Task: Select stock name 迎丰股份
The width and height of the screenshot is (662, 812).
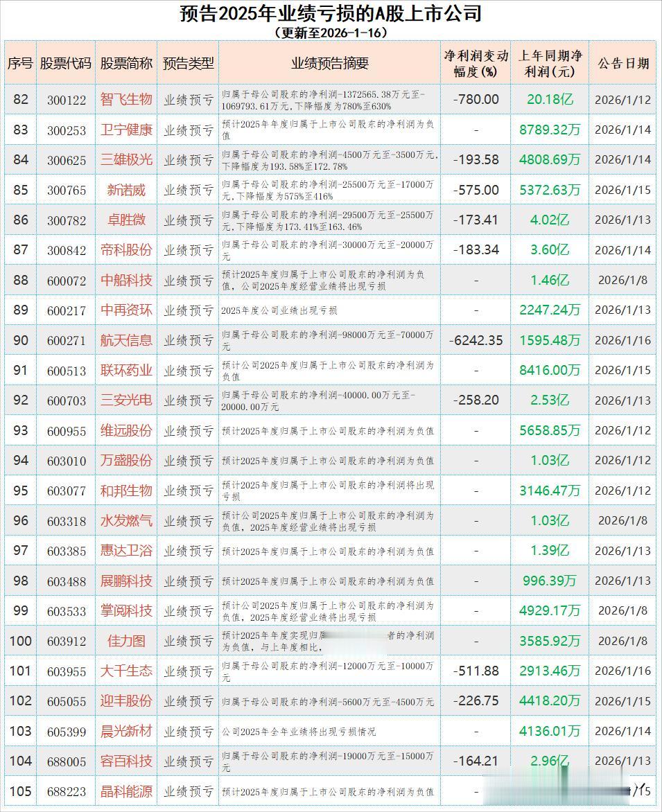Action: [126, 700]
